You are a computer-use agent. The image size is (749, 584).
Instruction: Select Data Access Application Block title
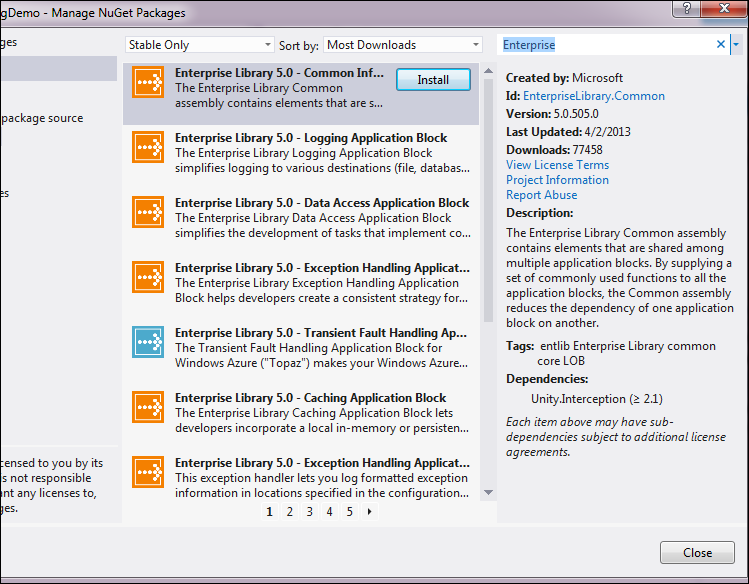pos(322,202)
